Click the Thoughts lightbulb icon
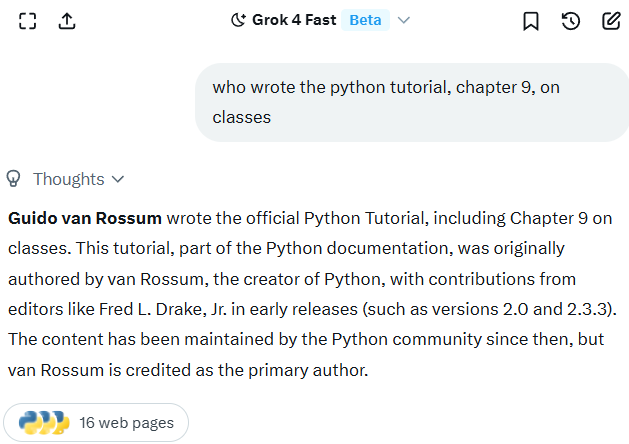 pos(14,179)
